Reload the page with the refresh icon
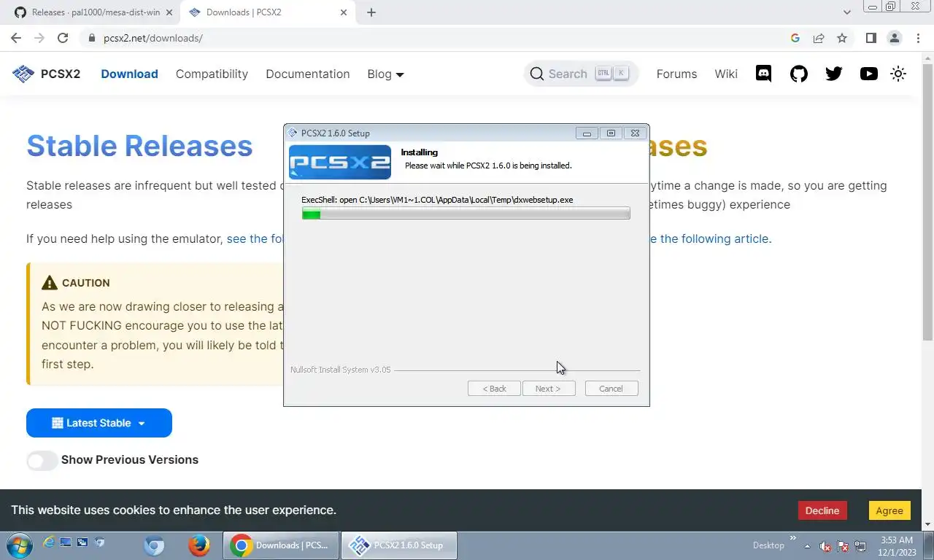The image size is (934, 560). click(x=63, y=38)
